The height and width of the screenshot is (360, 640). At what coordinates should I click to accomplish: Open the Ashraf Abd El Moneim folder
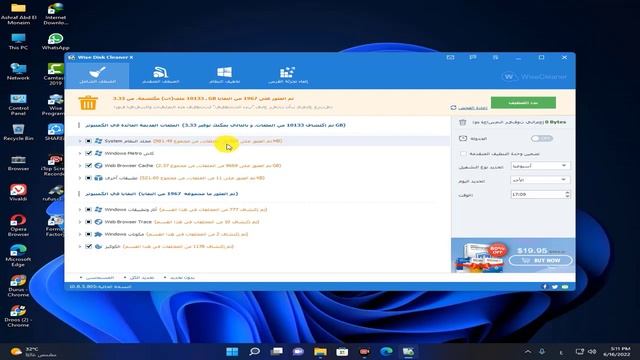[x=18, y=14]
